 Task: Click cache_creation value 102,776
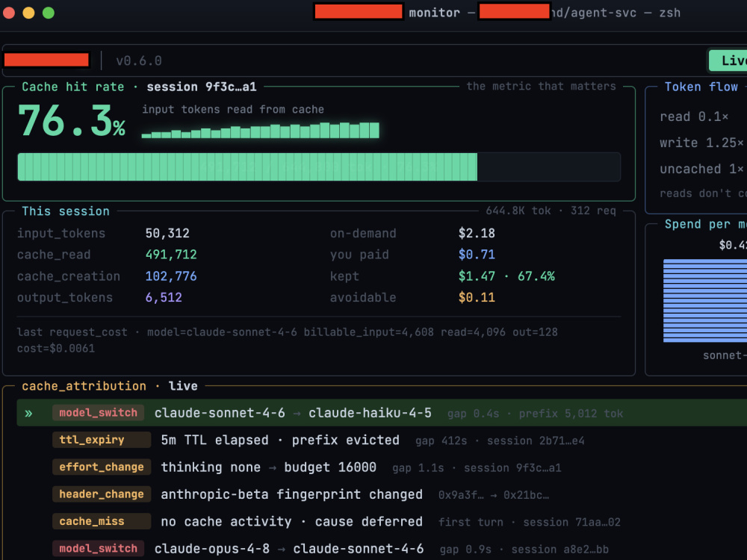pyautogui.click(x=171, y=276)
